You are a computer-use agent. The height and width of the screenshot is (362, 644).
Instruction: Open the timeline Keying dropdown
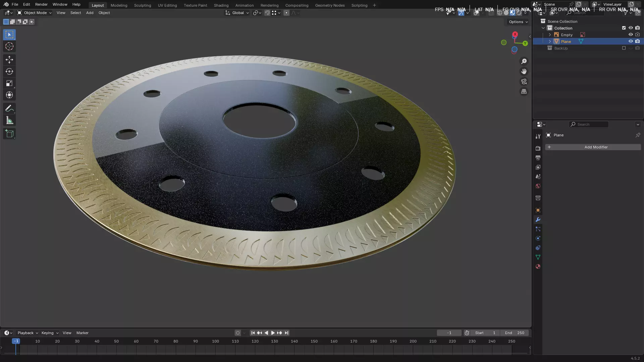50,333
